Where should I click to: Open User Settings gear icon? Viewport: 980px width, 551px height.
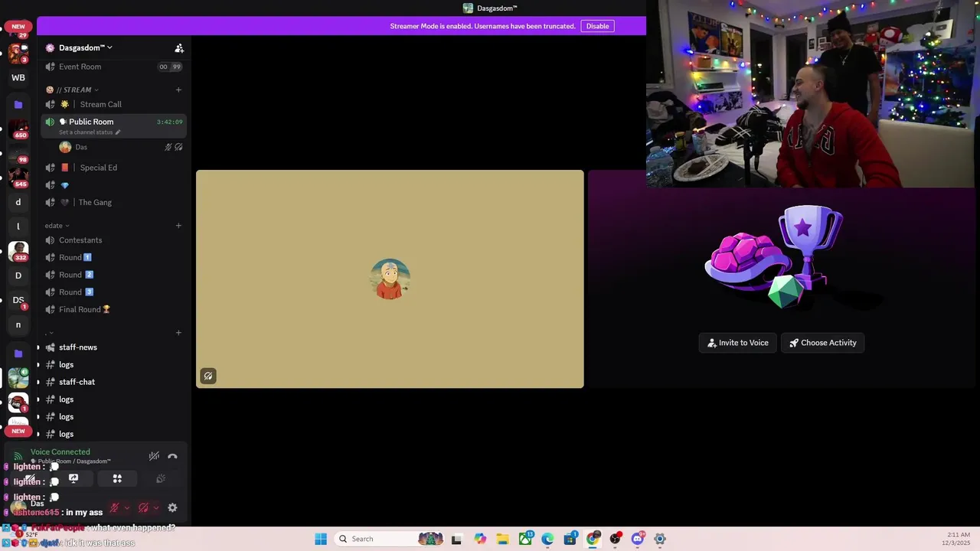pos(172,507)
